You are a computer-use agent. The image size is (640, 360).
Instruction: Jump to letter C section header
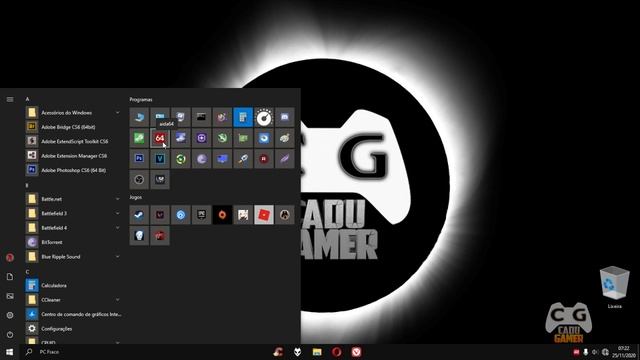point(27,272)
